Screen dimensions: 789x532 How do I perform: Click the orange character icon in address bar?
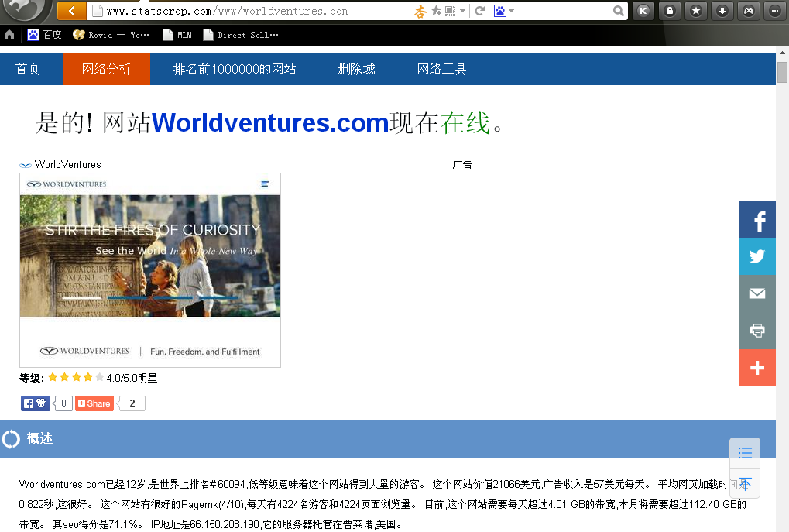point(420,11)
